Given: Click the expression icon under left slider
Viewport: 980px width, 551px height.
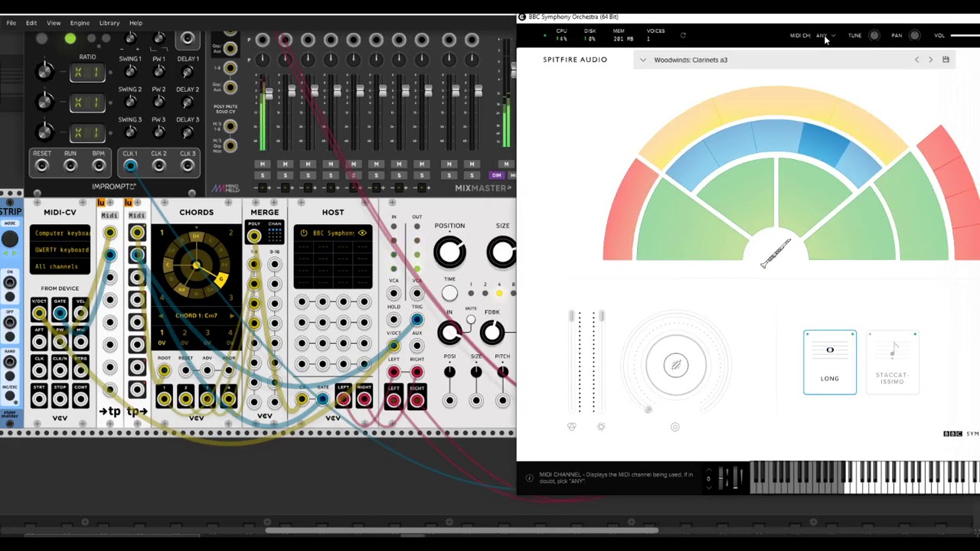Looking at the screenshot, I should click(x=572, y=427).
